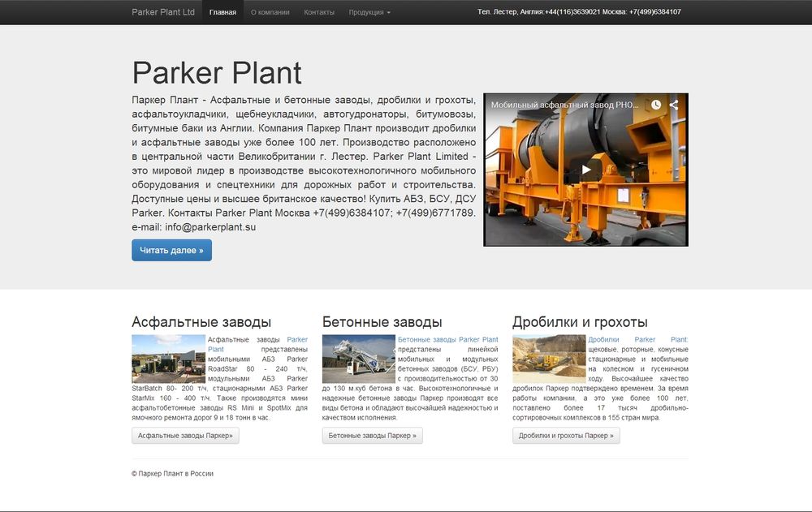Screen dimensions: 812x512
Task: Click the heading Бетонные заводы
Action: pos(382,322)
